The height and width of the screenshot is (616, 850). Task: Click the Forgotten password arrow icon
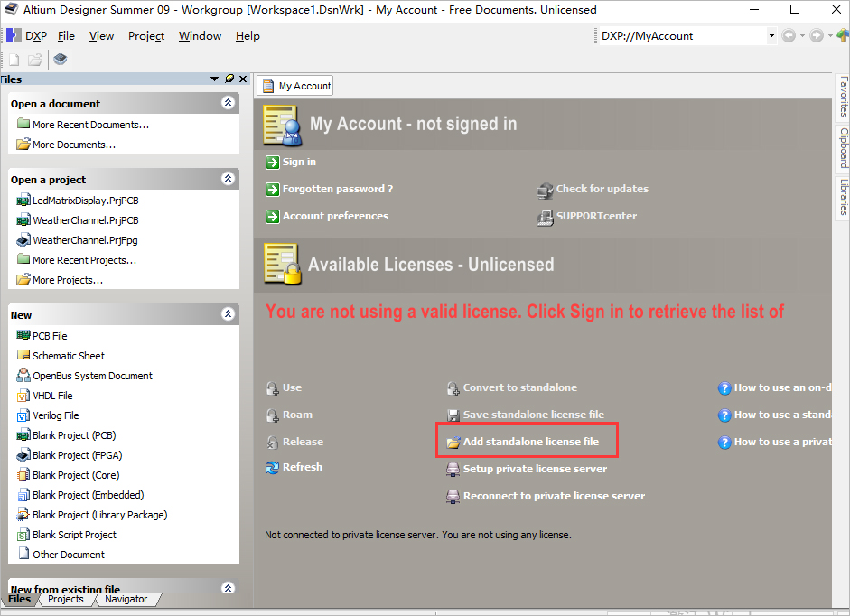(272, 190)
